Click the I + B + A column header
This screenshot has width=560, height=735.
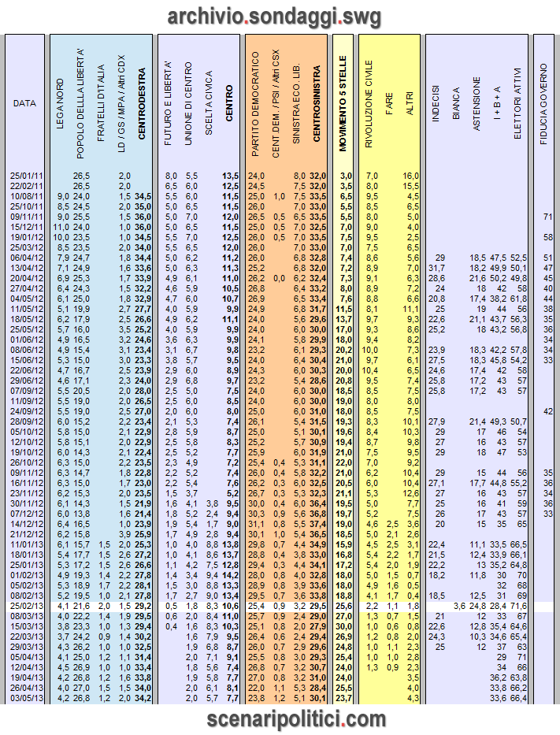[x=497, y=104]
